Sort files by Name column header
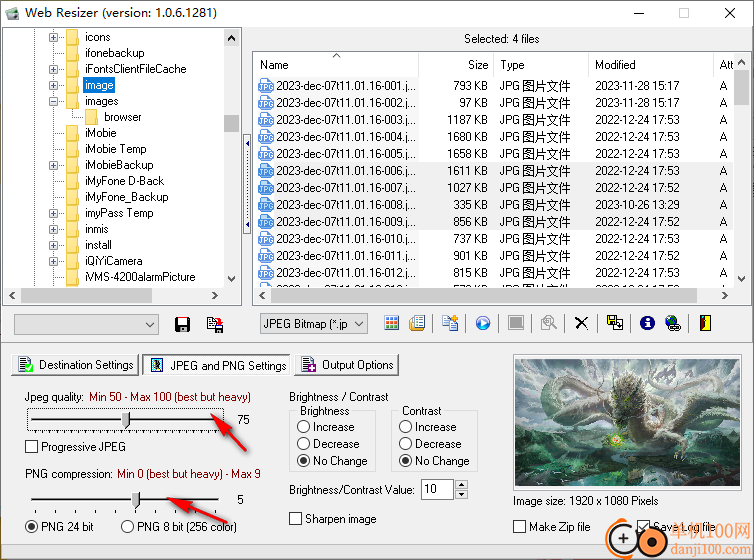754x560 pixels. tap(336, 65)
